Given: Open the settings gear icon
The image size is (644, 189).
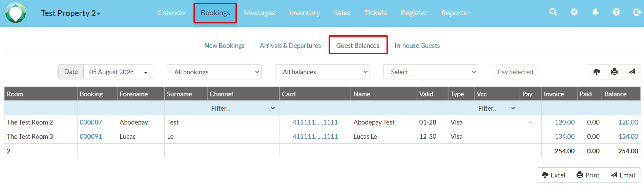Looking at the screenshot, I should 574,12.
